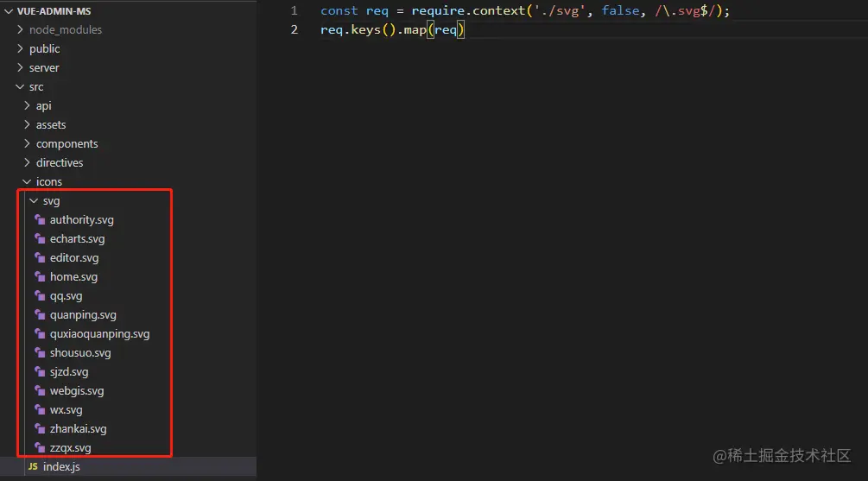Open zhankai.svg in the explorer
The height and width of the screenshot is (481, 868).
pos(78,429)
